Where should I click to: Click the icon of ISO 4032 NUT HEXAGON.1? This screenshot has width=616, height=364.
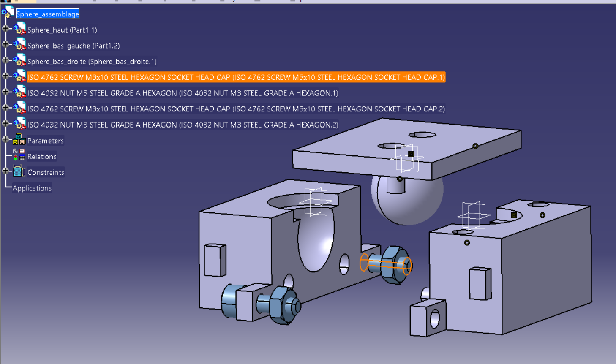19,92
